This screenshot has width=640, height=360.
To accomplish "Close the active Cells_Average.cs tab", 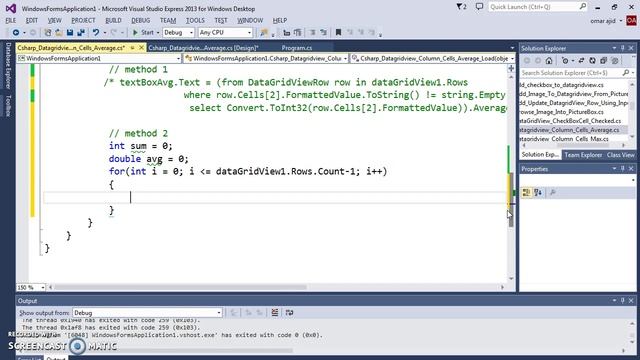I will click(141, 48).
